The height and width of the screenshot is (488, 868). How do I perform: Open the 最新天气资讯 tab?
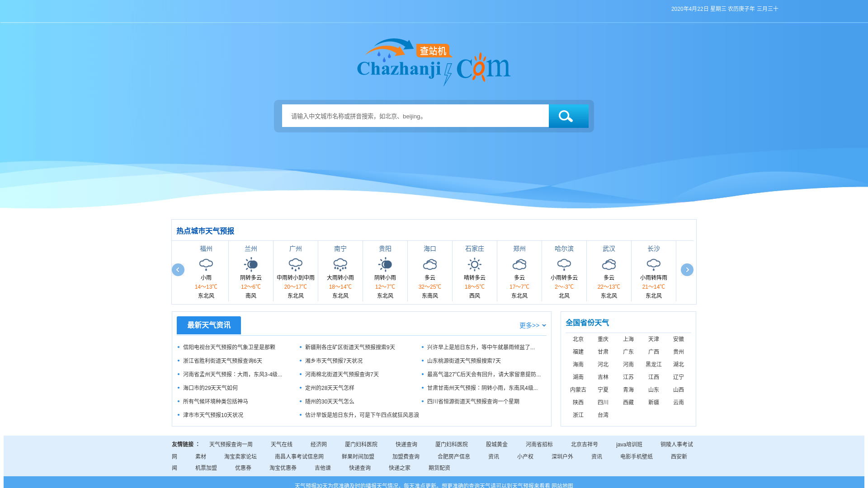(209, 325)
